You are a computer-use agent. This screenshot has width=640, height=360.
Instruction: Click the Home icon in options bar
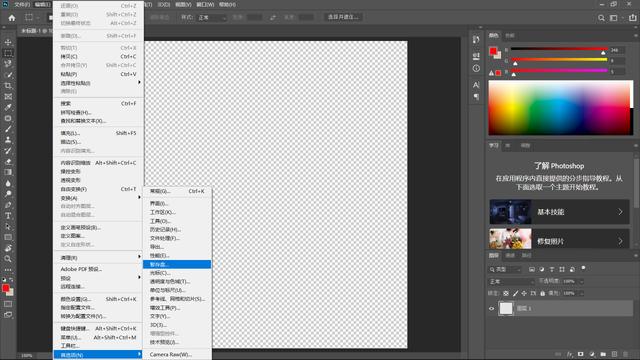pos(12,18)
